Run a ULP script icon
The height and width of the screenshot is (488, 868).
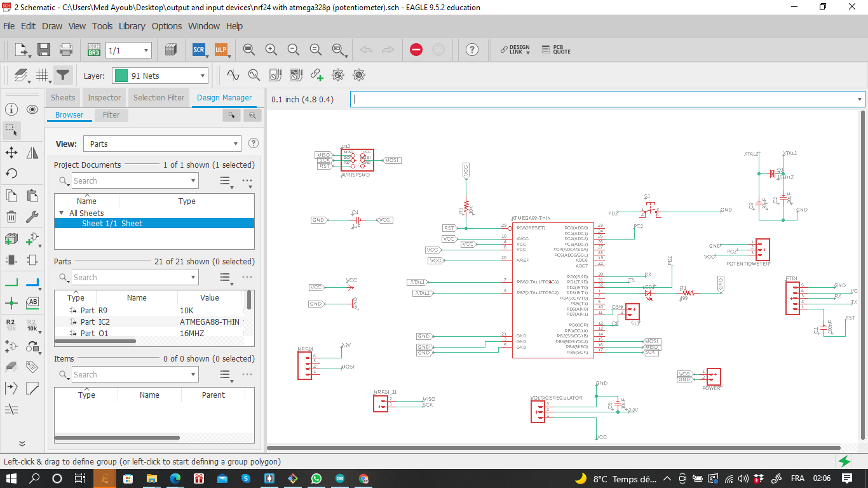click(x=220, y=50)
